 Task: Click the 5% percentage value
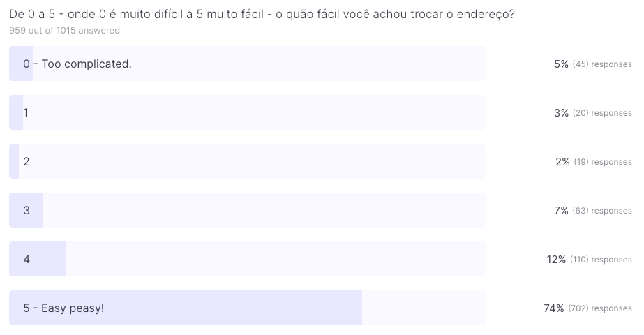coord(561,64)
